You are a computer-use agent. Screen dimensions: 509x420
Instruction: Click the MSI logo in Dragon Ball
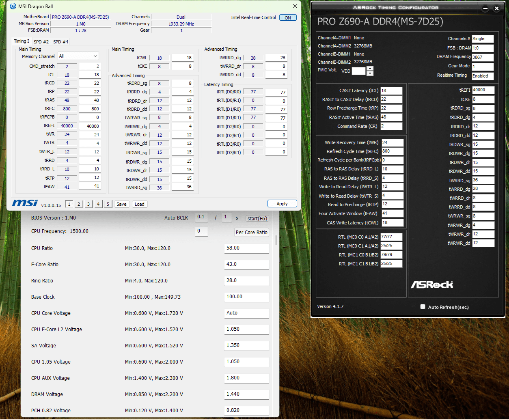[25, 203]
